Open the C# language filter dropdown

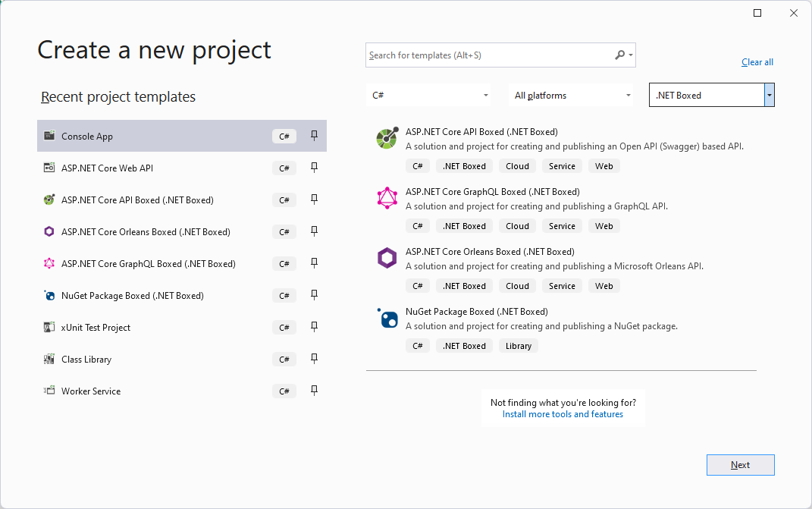click(429, 96)
